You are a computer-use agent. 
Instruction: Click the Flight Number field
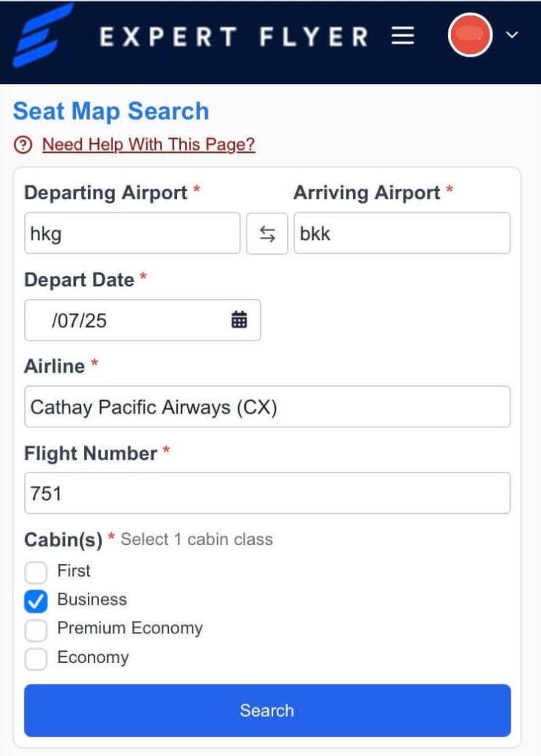pos(267,493)
